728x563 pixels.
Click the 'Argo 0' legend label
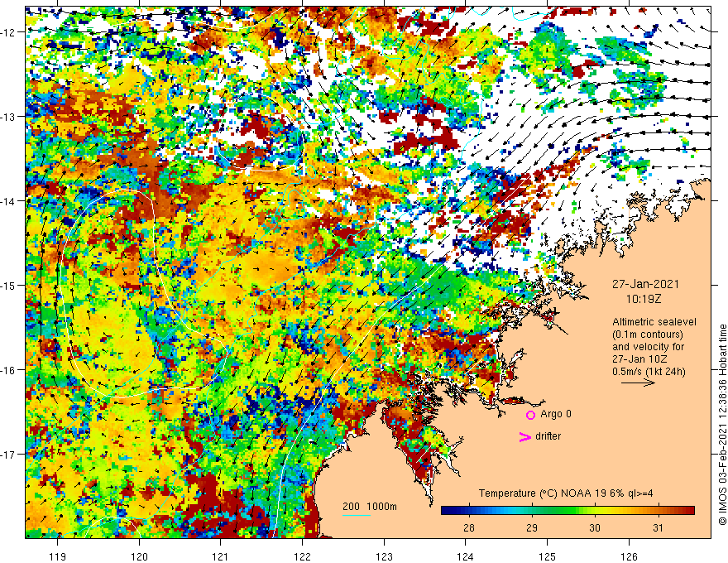coord(556,414)
